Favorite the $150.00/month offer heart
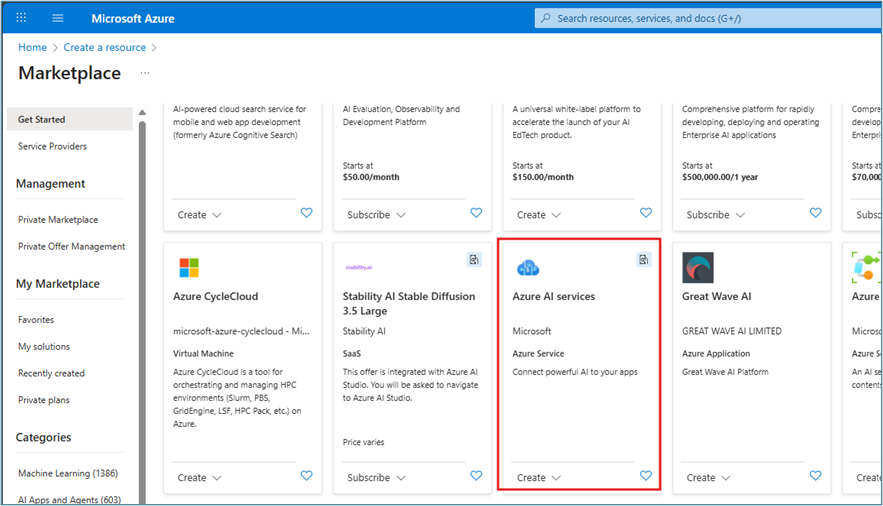The height and width of the screenshot is (506, 883). coord(646,213)
